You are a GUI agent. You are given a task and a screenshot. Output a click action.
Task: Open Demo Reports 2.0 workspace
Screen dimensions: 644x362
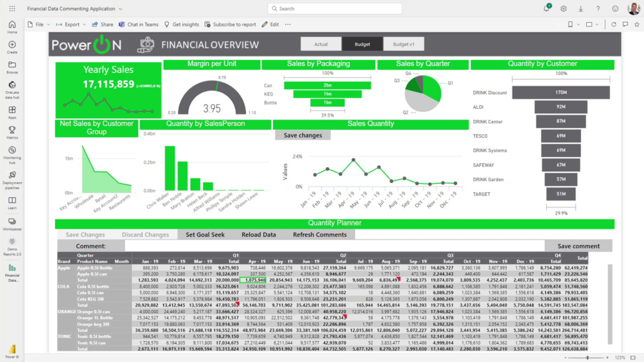pyautogui.click(x=12, y=246)
